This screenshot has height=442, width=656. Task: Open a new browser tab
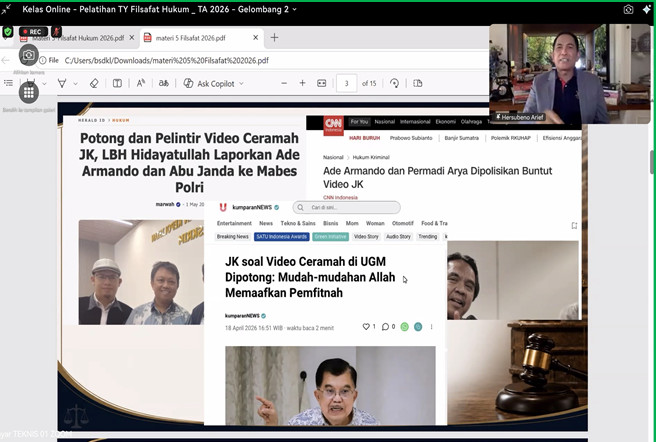[x=274, y=38]
